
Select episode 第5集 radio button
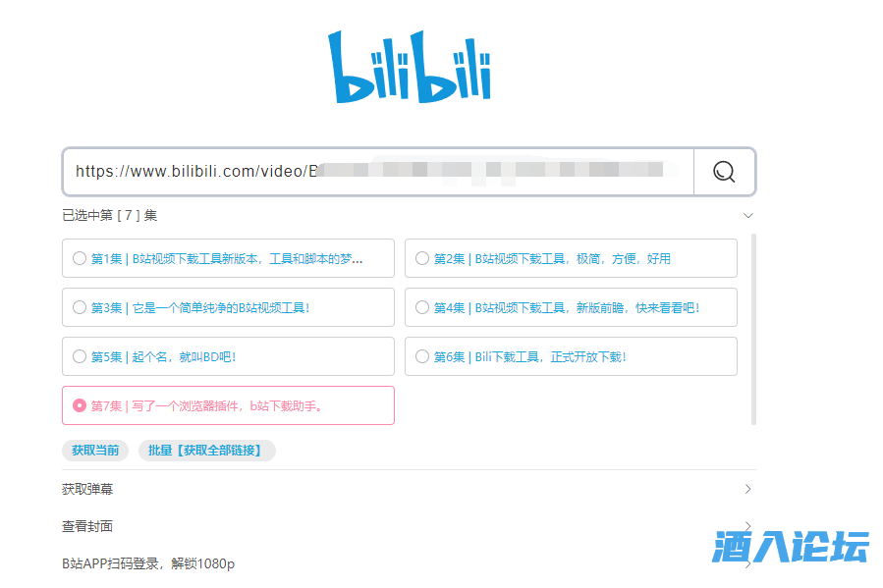tap(80, 356)
